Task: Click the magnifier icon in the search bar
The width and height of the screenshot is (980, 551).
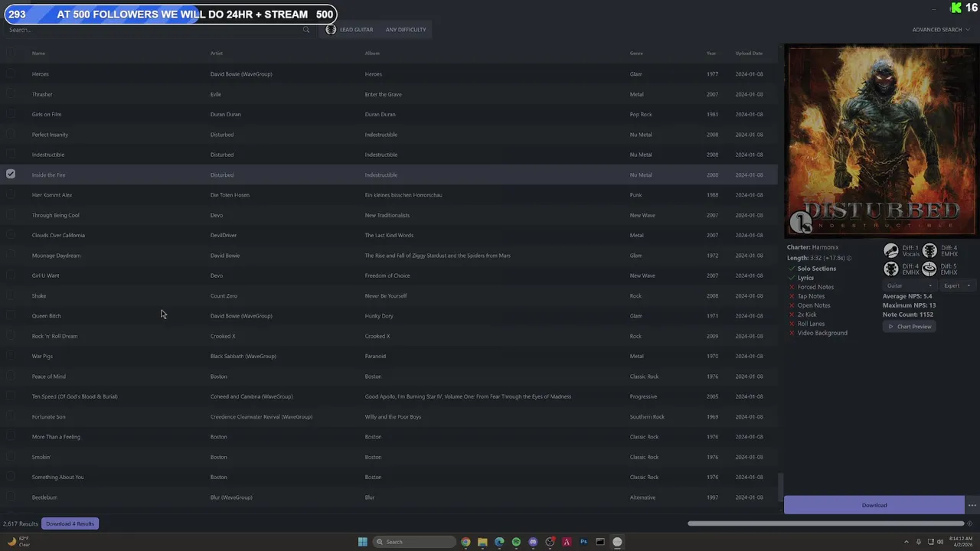Action: 306,30
